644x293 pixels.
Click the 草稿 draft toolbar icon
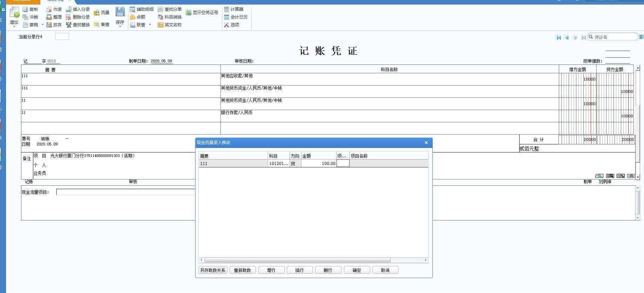[x=25, y=25]
